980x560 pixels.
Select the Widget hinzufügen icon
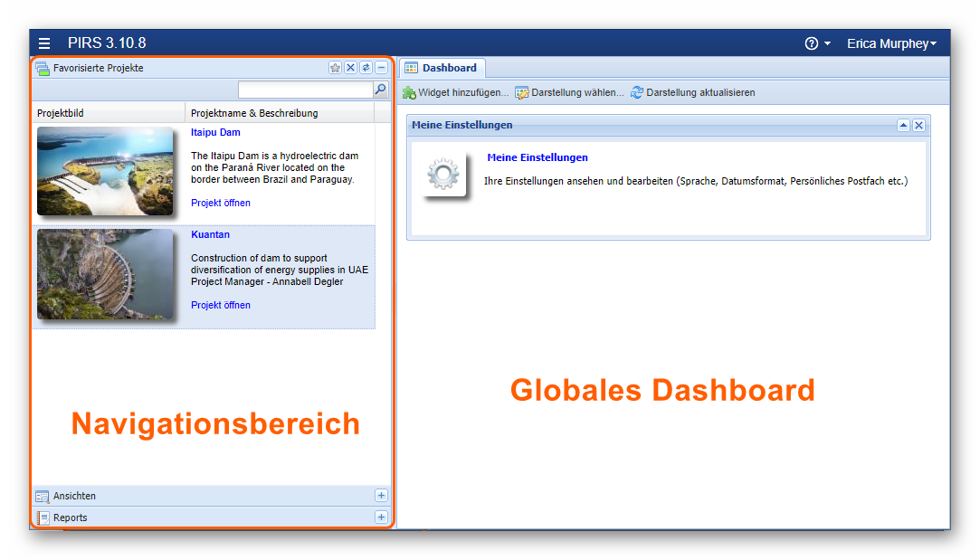point(409,91)
